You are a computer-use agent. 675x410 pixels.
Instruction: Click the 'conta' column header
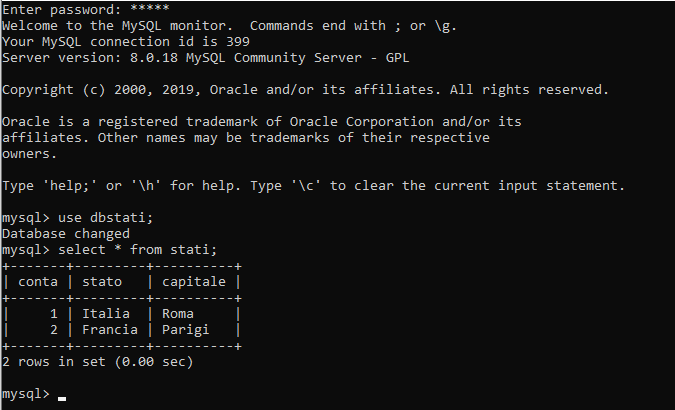coord(38,282)
